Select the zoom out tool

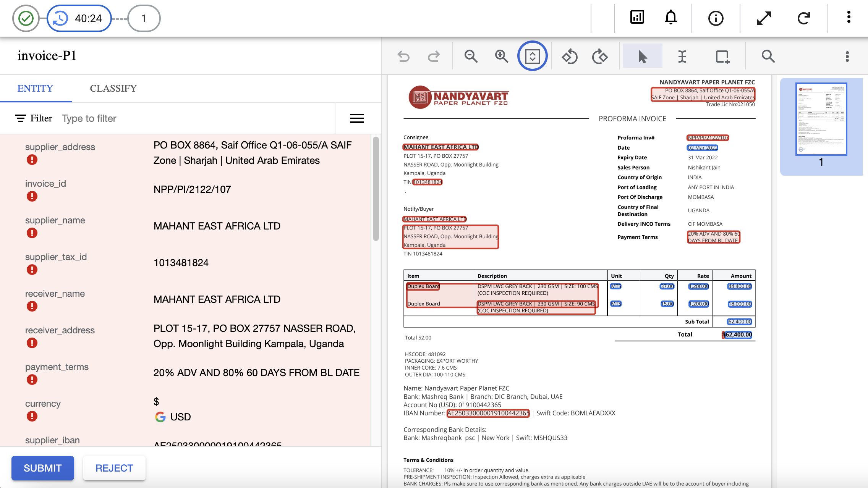coord(471,56)
